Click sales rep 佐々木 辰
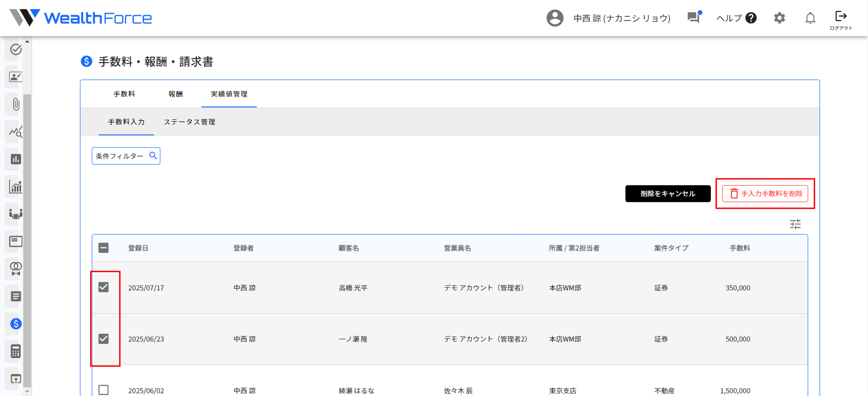Image resolution: width=868 pixels, height=396 pixels. [x=458, y=391]
